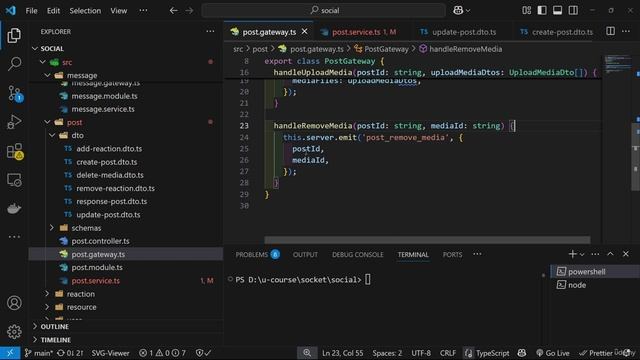Open the Manage settings gear
The height and width of the screenshot is (360, 640).
click(14, 331)
